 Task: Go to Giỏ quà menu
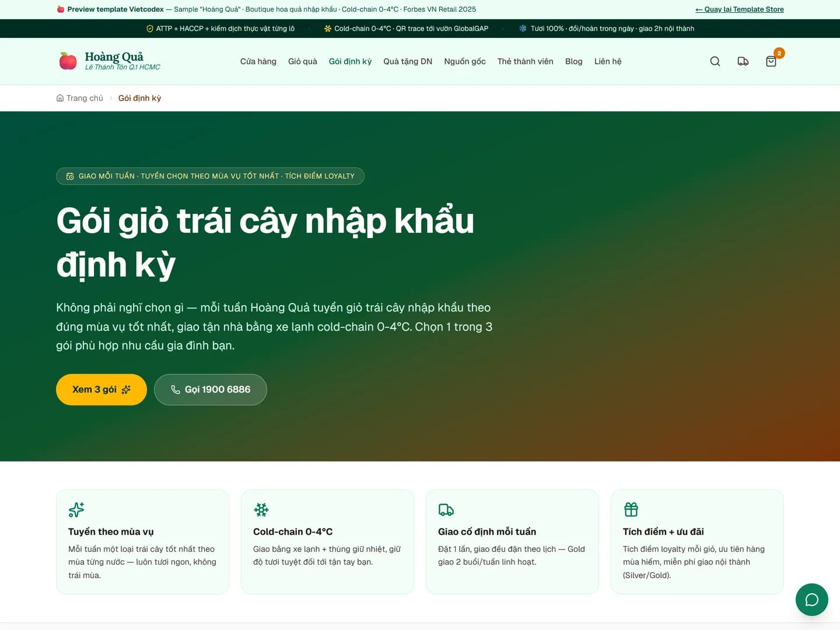(x=303, y=61)
